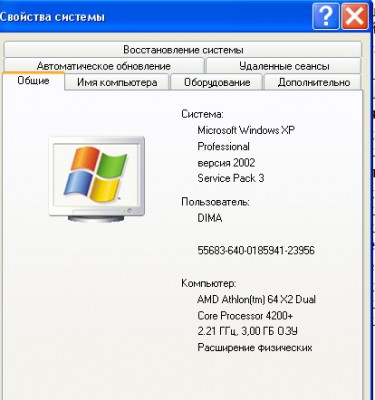This screenshot has width=375, height=400.
Task: Click the Service Pack 3 text
Action: point(231,178)
